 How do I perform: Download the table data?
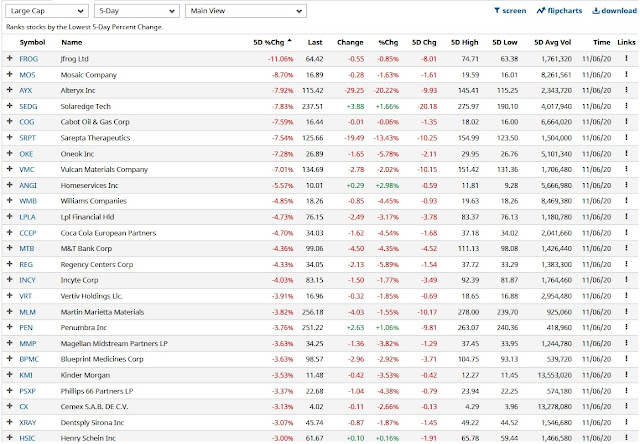tap(614, 11)
